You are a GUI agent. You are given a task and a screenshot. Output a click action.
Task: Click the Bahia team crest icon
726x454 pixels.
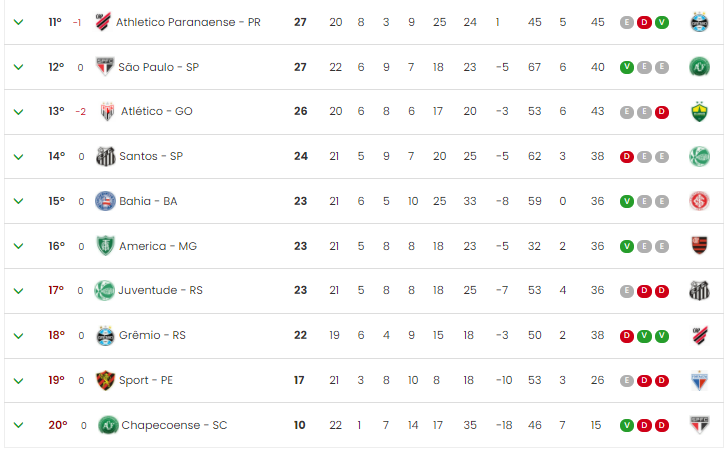tap(105, 201)
